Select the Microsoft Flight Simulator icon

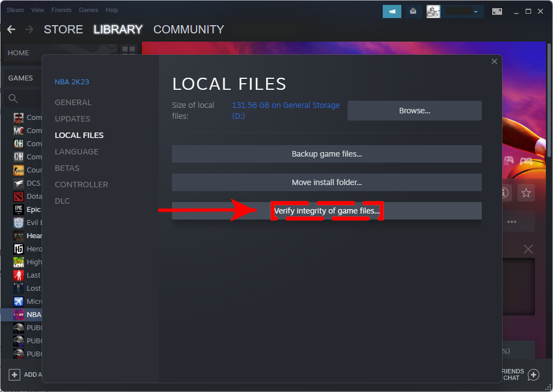click(x=18, y=302)
